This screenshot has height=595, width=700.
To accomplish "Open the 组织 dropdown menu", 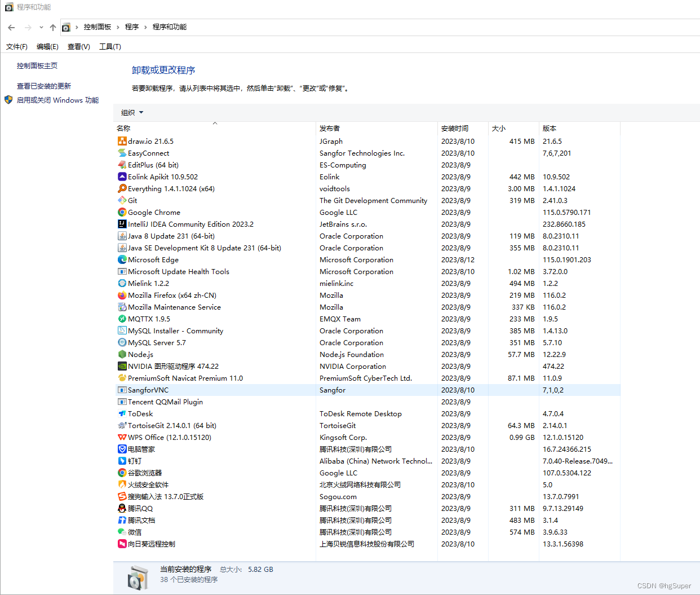I will tap(131, 112).
